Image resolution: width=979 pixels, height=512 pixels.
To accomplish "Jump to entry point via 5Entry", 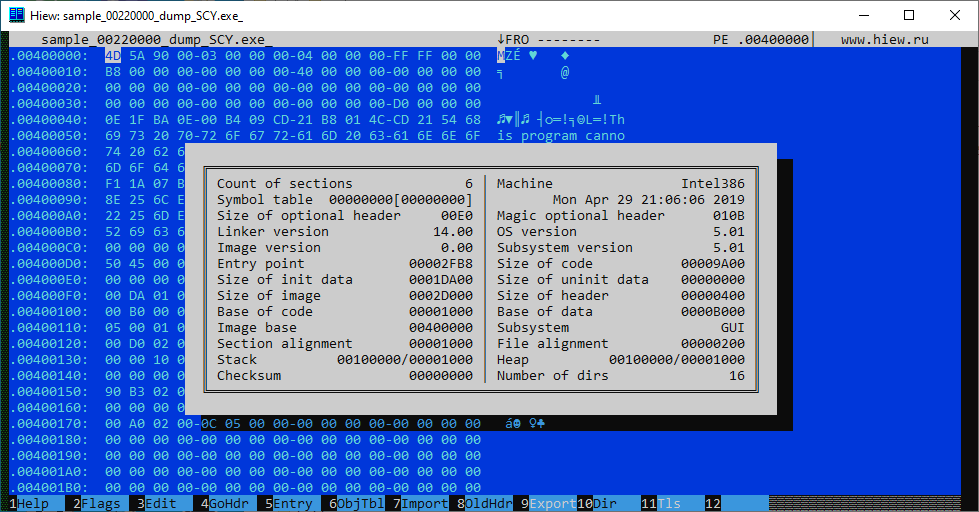I will [x=288, y=504].
